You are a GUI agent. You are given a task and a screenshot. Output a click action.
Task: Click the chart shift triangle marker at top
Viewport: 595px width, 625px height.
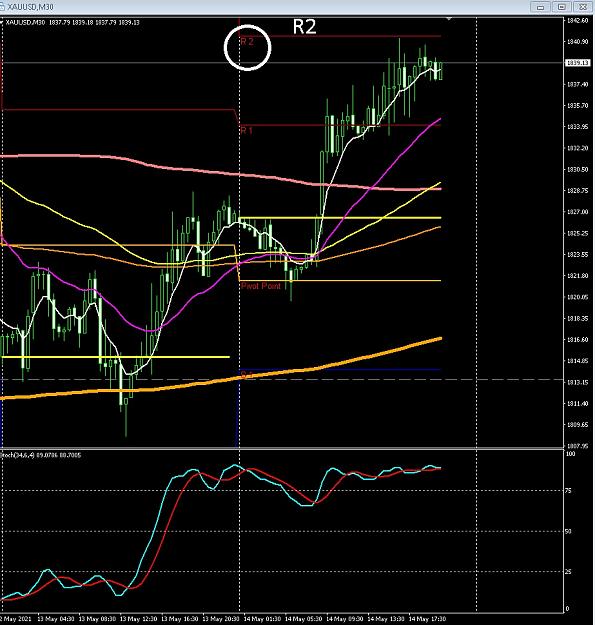pyautogui.click(x=449, y=18)
